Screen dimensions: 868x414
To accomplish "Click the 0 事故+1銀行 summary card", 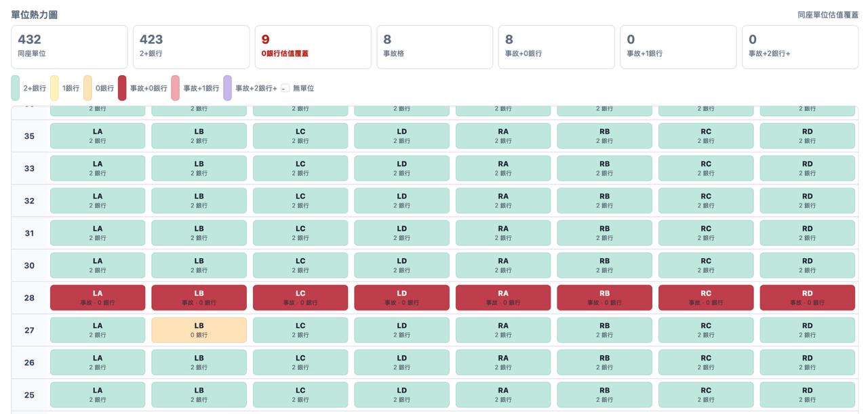I will [678, 47].
